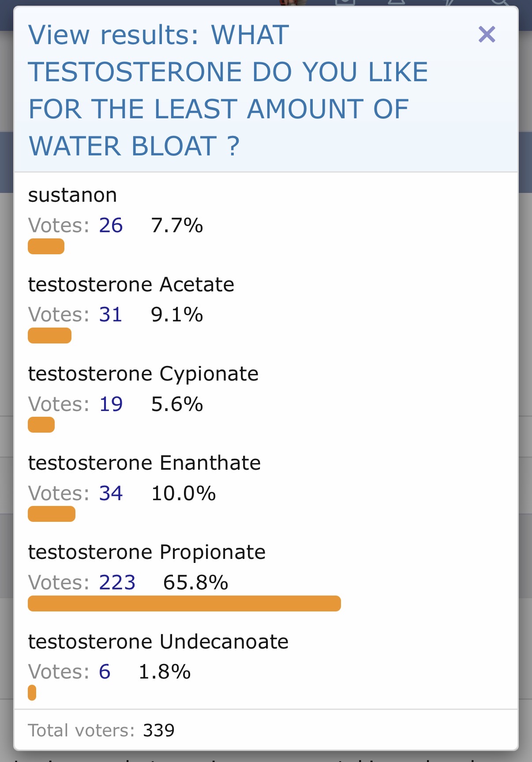Open the 34 votes list for testosterone Enanthate
532x762 pixels.
pyautogui.click(x=111, y=494)
